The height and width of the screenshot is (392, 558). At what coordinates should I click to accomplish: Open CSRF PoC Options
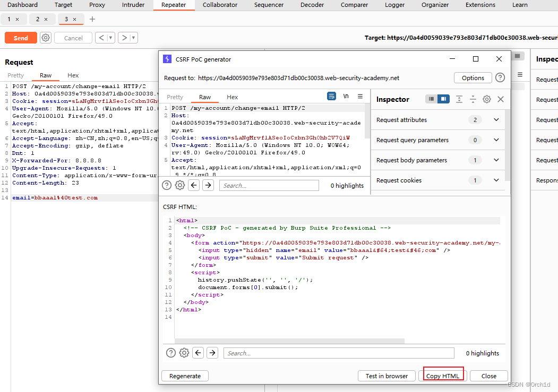pyautogui.click(x=473, y=78)
